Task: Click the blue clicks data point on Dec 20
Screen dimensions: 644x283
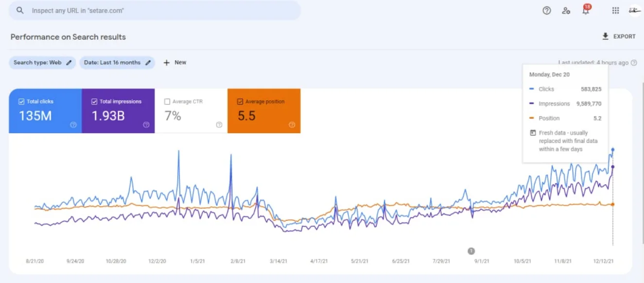Action: click(613, 150)
